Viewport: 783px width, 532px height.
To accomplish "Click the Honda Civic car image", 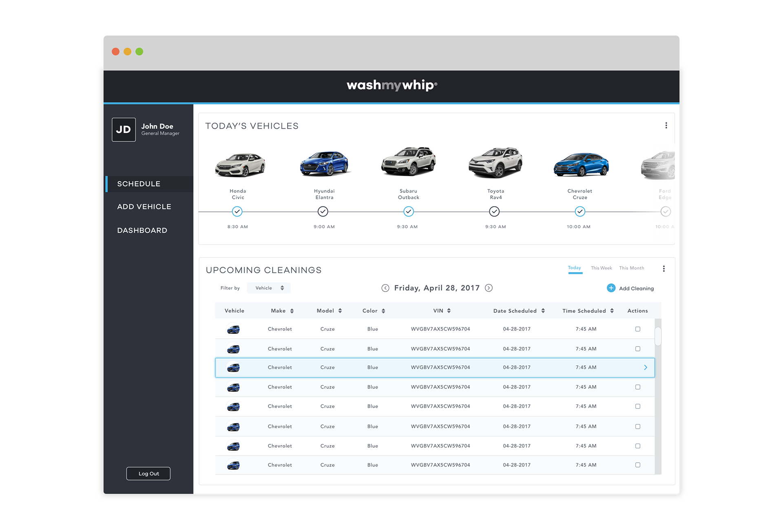I will pyautogui.click(x=240, y=165).
